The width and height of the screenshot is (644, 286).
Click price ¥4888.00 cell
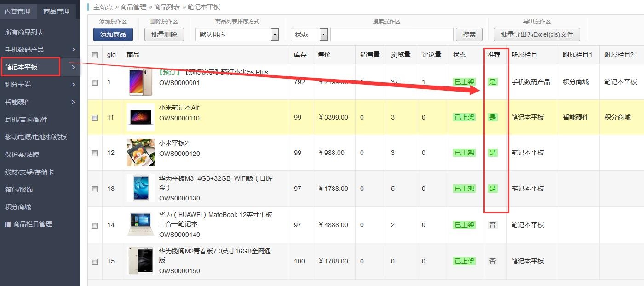(x=333, y=225)
